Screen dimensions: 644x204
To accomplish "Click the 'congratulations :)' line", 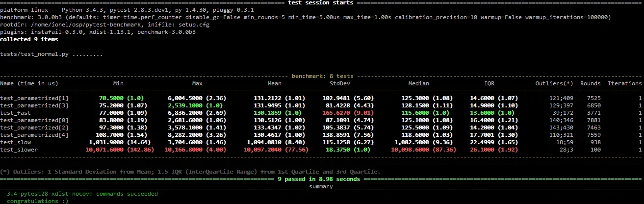I will [37, 201].
